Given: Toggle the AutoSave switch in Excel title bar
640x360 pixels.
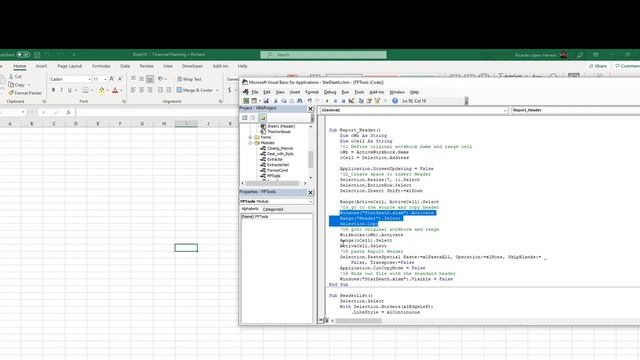Looking at the screenshot, I should tap(23, 54).
